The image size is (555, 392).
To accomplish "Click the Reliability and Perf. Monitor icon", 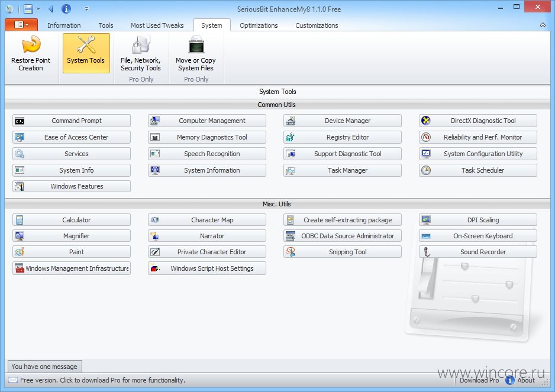I will click(426, 137).
